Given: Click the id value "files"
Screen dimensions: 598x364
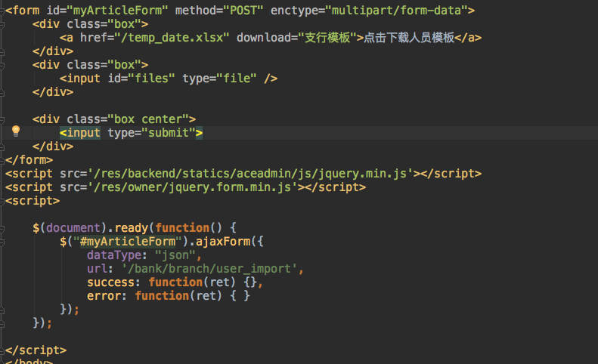Looking at the screenshot, I should click(x=151, y=78).
